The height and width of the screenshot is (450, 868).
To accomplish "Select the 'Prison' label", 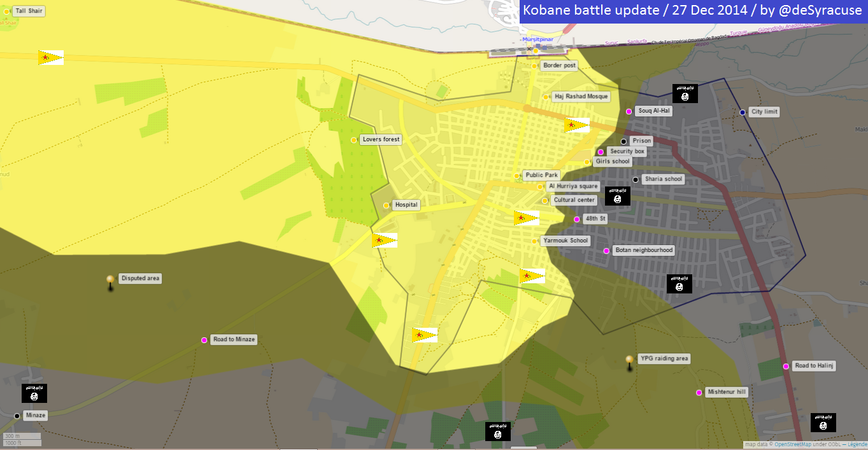I will (x=641, y=141).
